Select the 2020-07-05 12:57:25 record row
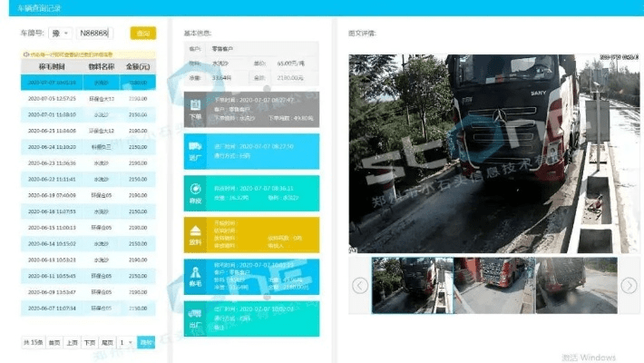 pos(88,98)
